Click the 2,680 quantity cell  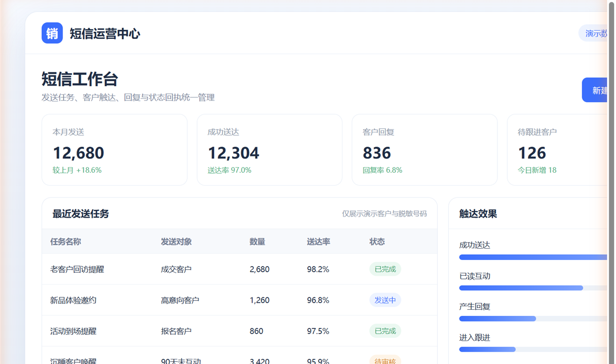click(x=259, y=269)
